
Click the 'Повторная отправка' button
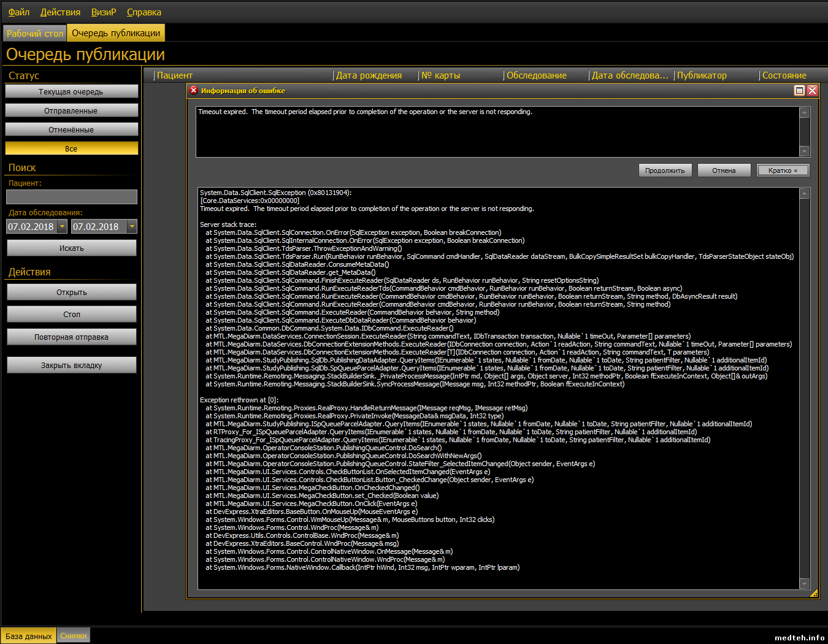click(71, 337)
